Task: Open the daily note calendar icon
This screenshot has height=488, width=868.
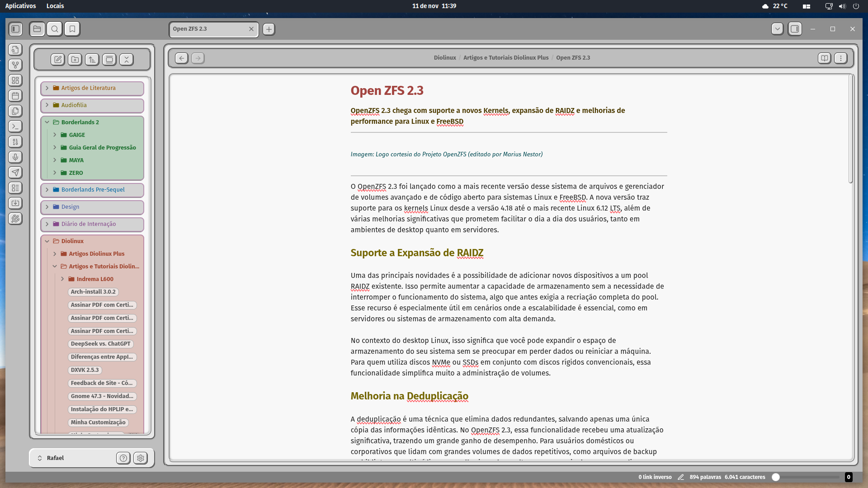Action: click(15, 96)
